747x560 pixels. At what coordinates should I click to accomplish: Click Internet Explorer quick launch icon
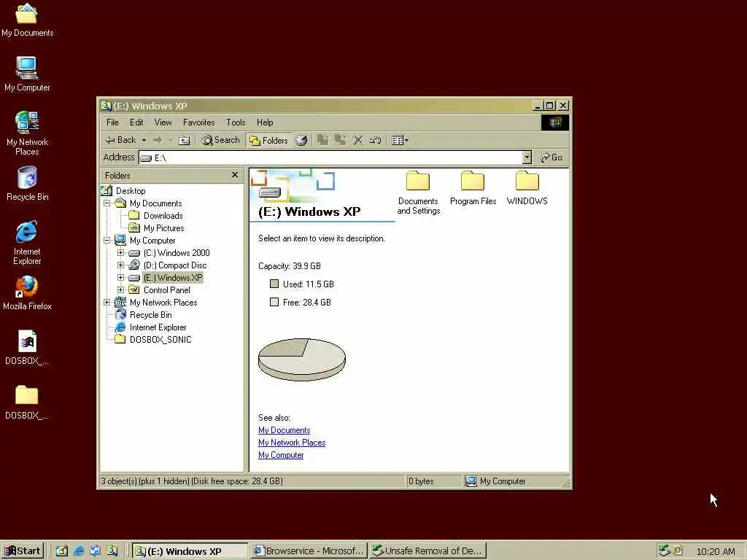point(79,551)
